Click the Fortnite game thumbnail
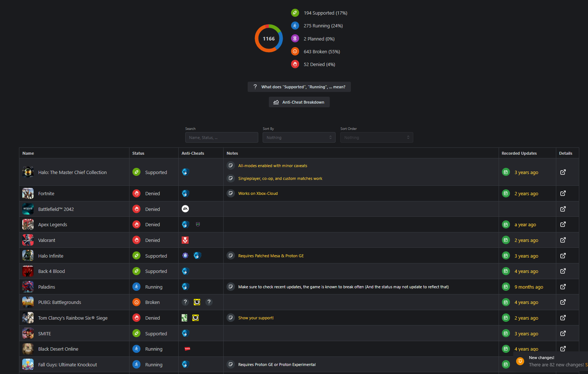588x374 pixels. (28, 193)
